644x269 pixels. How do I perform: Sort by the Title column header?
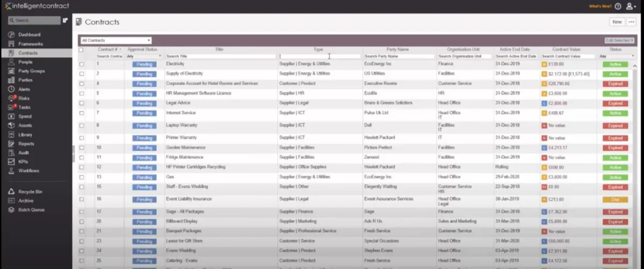(x=219, y=49)
